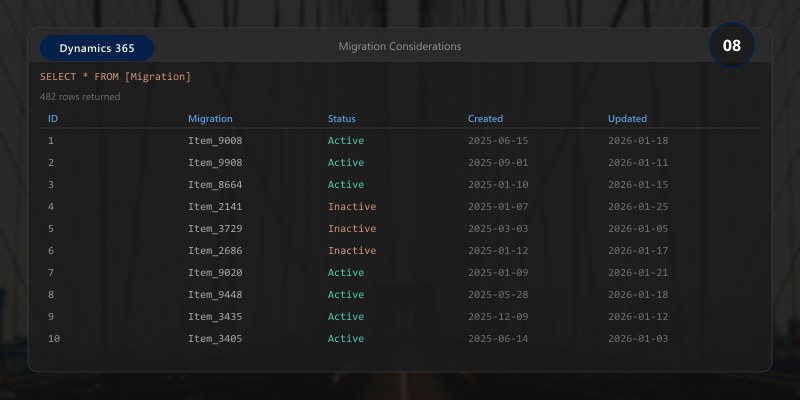
Task: Select the Item_9448 cell
Action: pos(215,294)
